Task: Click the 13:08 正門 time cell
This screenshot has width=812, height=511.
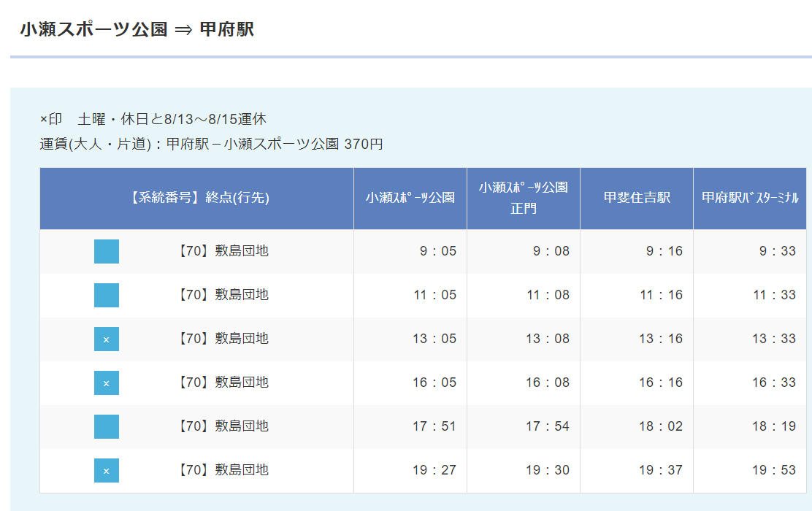Action: click(x=547, y=339)
